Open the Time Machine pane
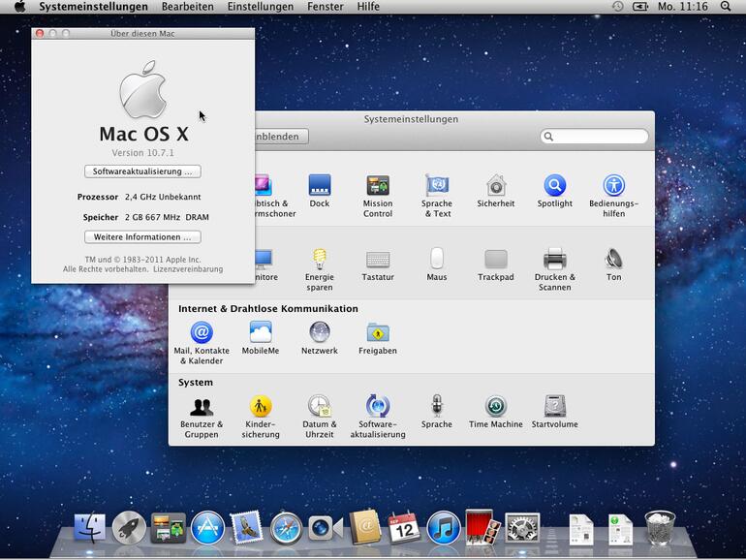 point(496,407)
